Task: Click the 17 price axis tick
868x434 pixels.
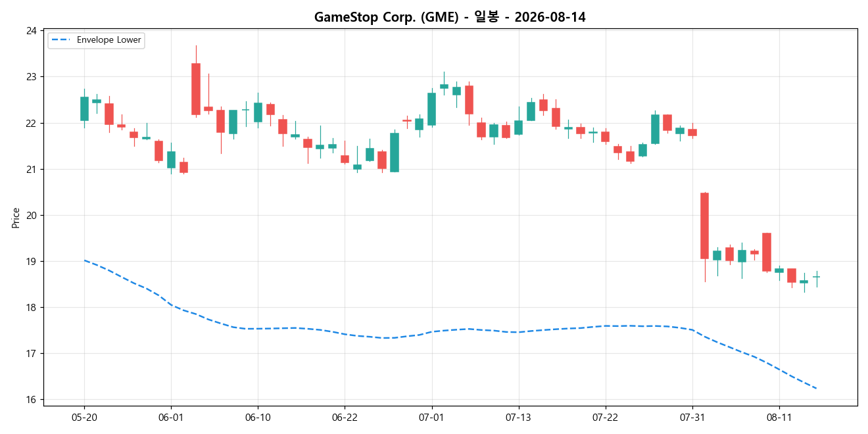Action: [31, 353]
